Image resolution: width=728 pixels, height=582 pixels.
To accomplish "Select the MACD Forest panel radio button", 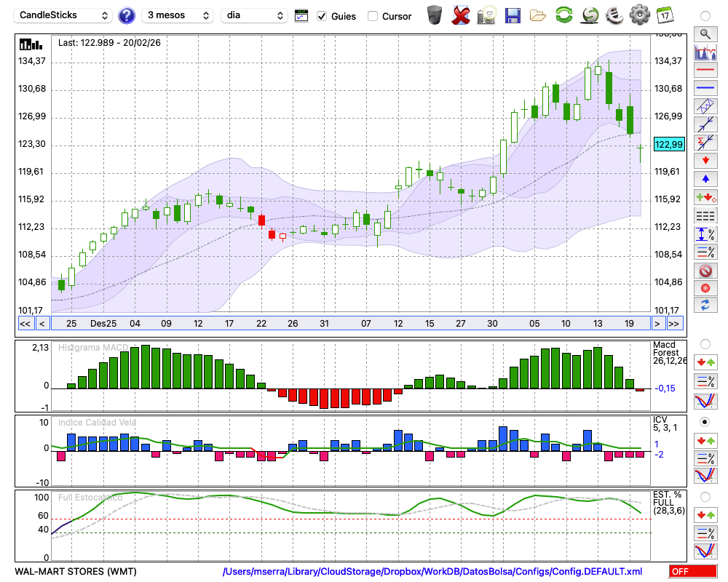I will 705,343.
